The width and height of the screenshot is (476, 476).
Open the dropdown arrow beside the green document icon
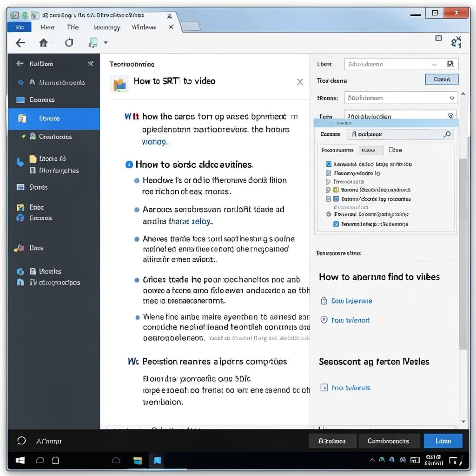(x=106, y=42)
